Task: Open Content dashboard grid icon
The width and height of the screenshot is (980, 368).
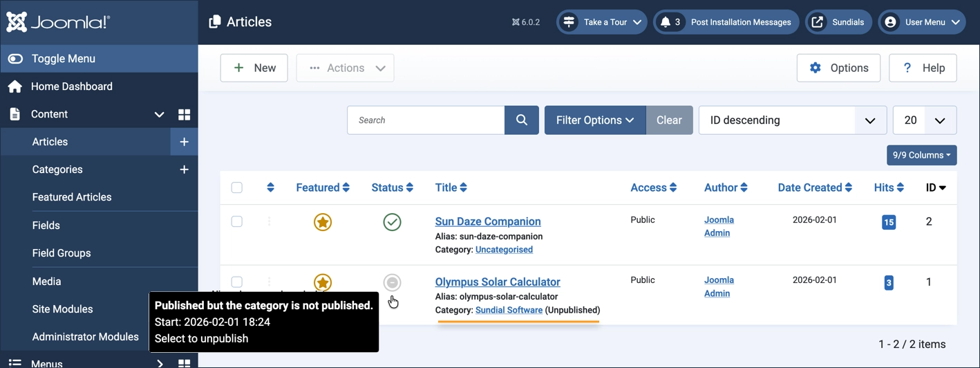Action: pyautogui.click(x=184, y=114)
